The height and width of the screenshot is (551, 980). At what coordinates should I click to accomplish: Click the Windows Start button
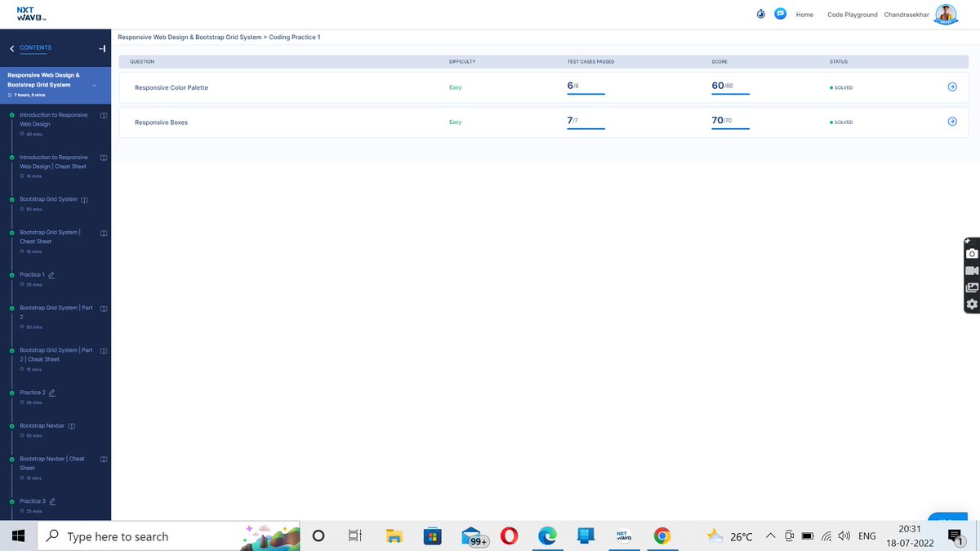point(18,536)
